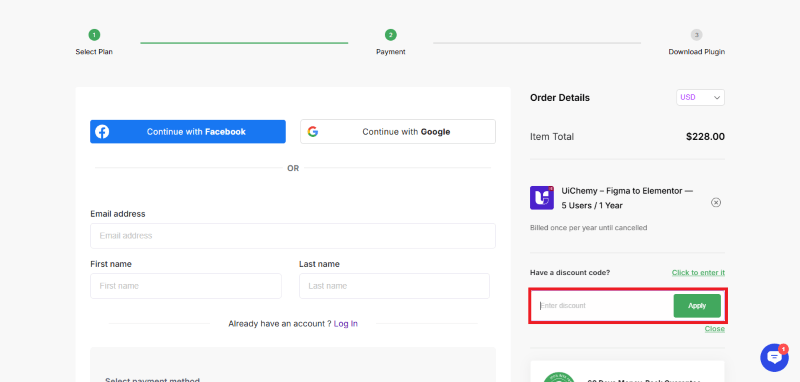The height and width of the screenshot is (382, 800).
Task: Continue with Google button
Action: (x=397, y=132)
